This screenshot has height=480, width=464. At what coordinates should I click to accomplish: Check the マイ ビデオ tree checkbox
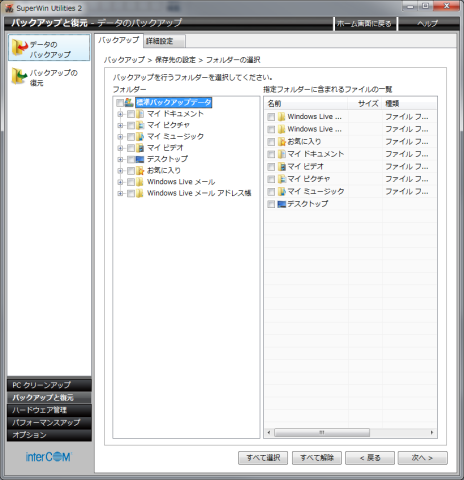131,148
